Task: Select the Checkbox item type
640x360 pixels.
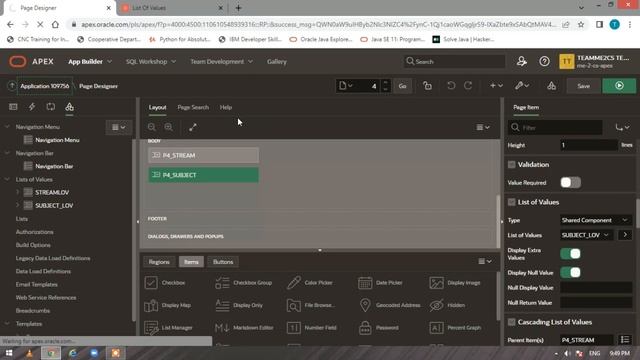Action: pos(165,282)
